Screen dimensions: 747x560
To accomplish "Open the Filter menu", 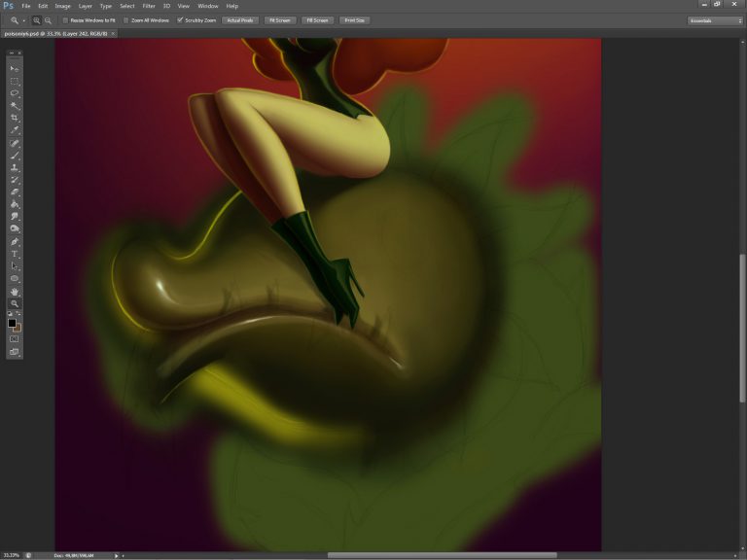I will (x=149, y=6).
